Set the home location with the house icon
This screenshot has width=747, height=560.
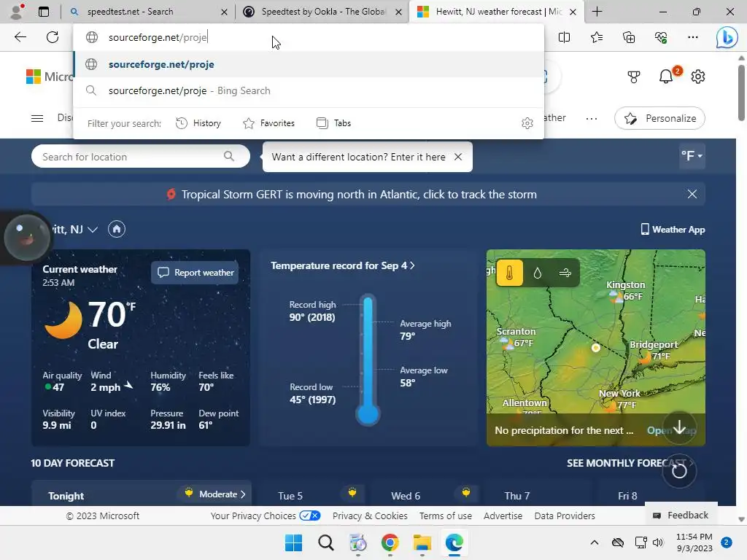pos(117,229)
